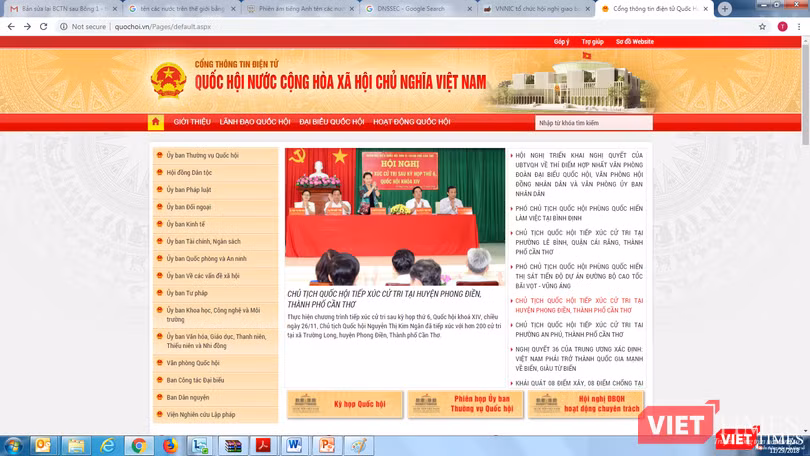Open the Chrome profile avatar
The image size is (810, 456).
tap(783, 27)
